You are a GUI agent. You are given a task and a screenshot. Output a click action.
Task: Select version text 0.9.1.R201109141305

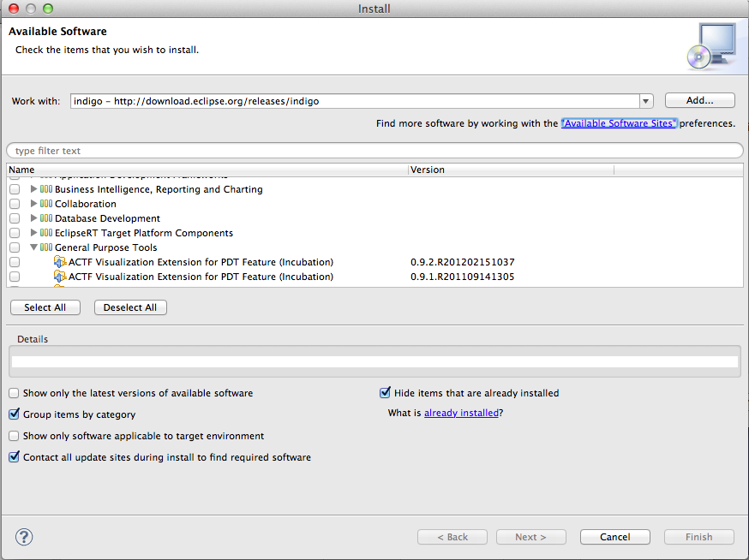click(x=463, y=277)
